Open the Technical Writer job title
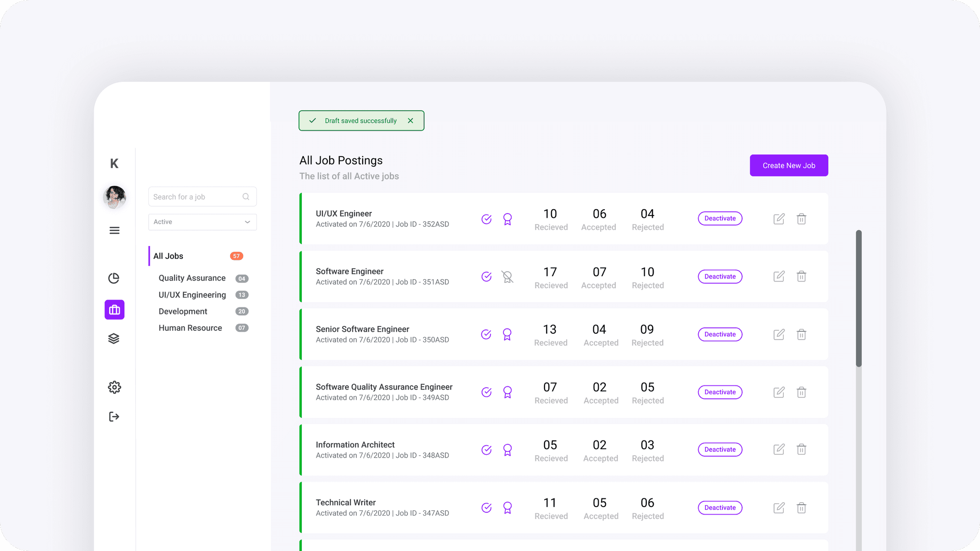 (x=345, y=502)
